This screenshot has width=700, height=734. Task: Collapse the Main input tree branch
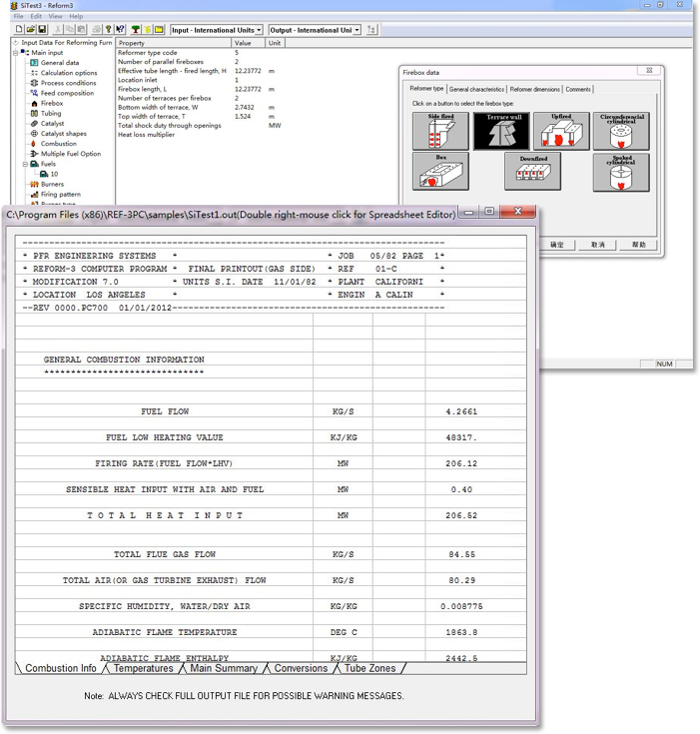pyautogui.click(x=16, y=53)
